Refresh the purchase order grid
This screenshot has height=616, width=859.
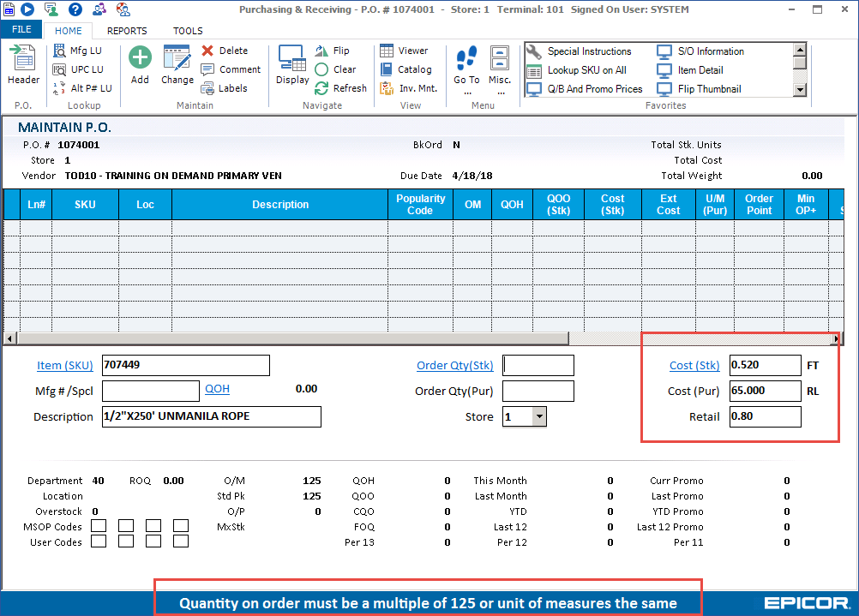click(340, 87)
